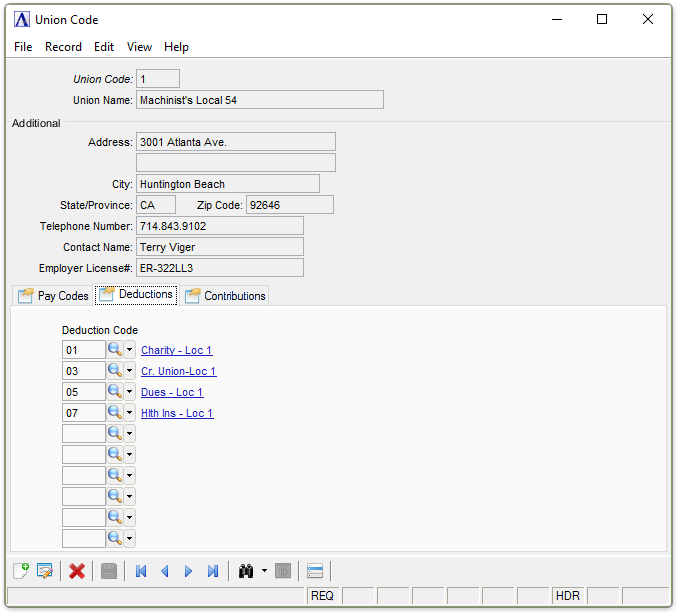Viewport: 681px width, 616px height.
Task: Click the Edit record icon
Action: tap(45, 571)
